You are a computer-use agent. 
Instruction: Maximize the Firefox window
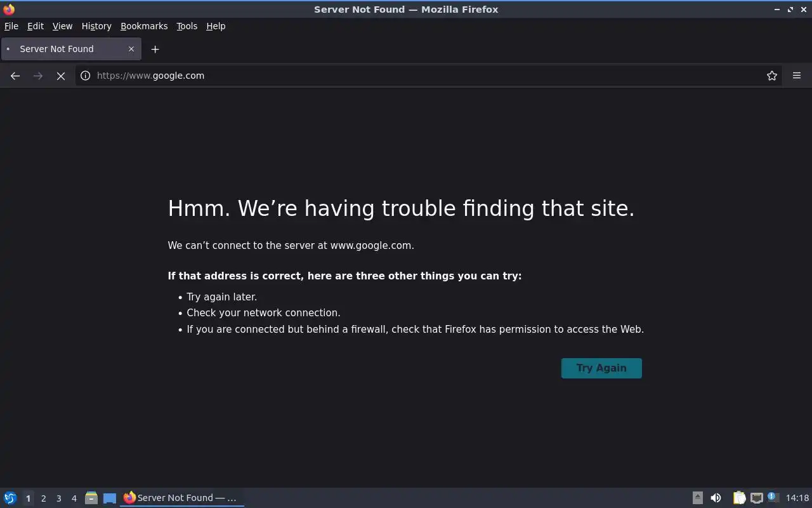[x=790, y=10]
